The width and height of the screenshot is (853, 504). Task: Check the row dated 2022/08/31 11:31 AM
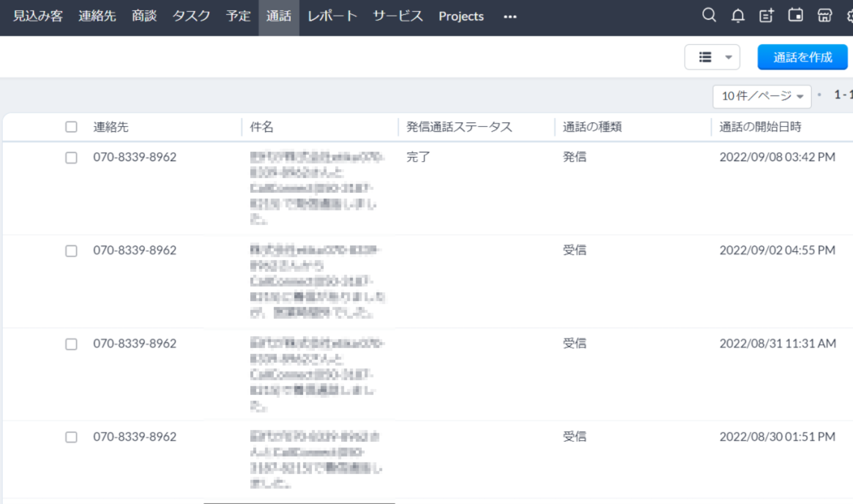click(x=71, y=344)
